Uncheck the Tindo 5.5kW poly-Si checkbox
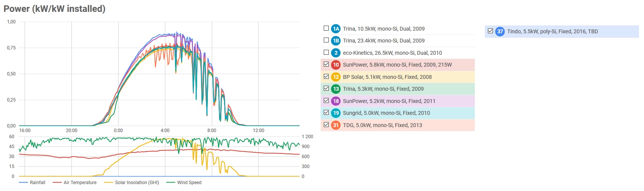 tap(490, 31)
